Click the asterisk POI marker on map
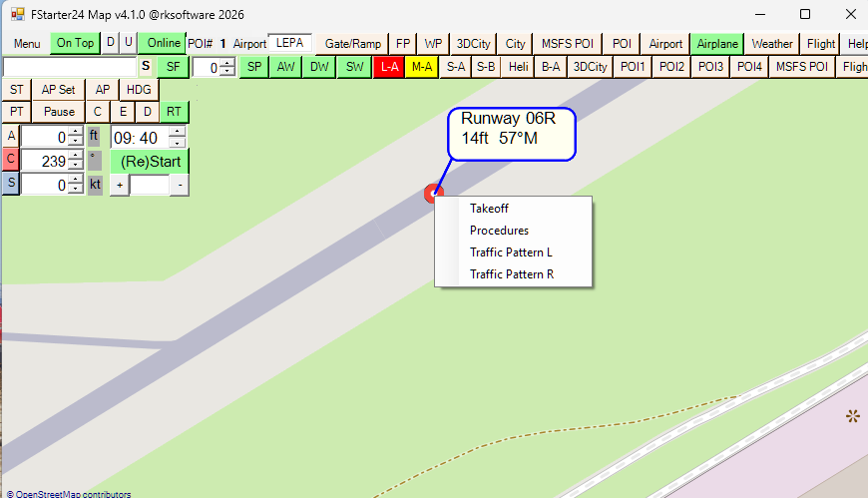 pyautogui.click(x=852, y=415)
